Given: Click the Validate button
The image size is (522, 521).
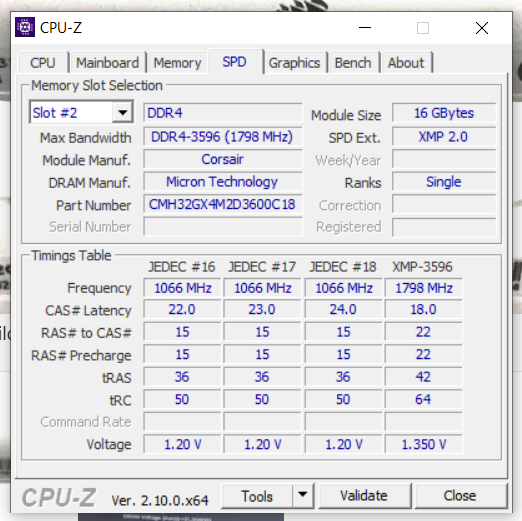Looking at the screenshot, I should tap(364, 496).
